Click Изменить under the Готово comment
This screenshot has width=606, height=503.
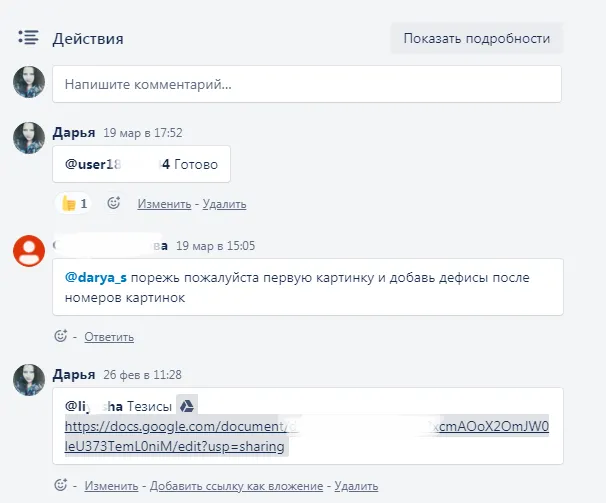click(164, 204)
